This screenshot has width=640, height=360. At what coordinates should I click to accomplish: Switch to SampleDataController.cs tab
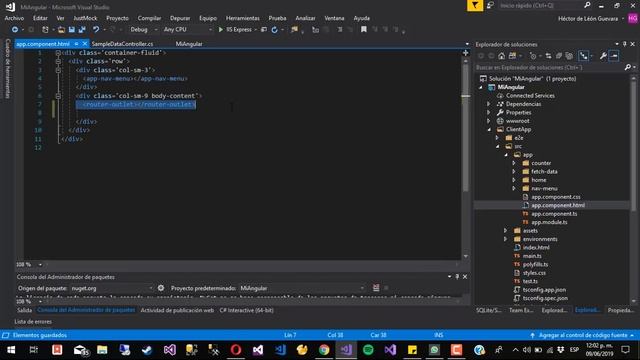coord(122,44)
